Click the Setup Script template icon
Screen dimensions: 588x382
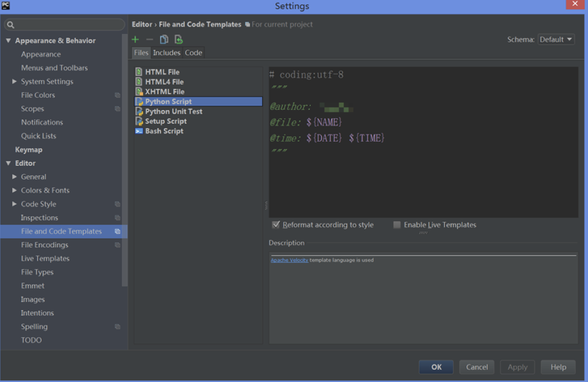pos(139,121)
